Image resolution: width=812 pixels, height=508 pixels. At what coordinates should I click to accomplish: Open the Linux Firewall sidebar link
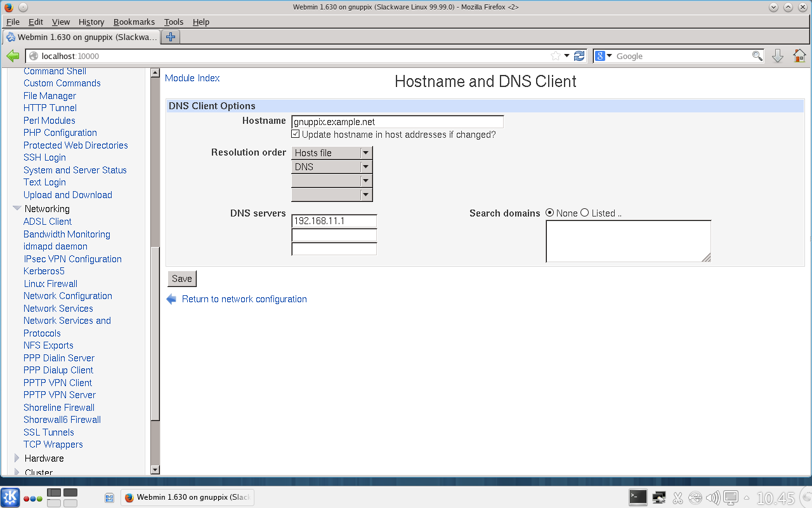pos(50,284)
